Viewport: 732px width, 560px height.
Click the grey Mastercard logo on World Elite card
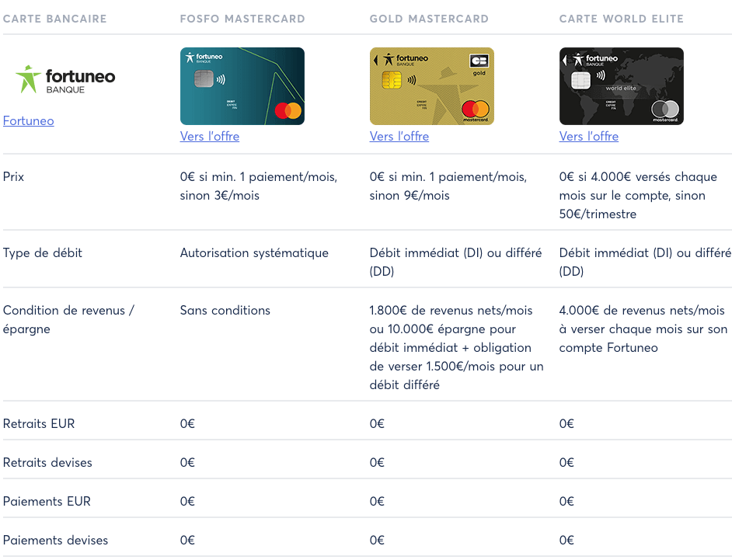[665, 110]
